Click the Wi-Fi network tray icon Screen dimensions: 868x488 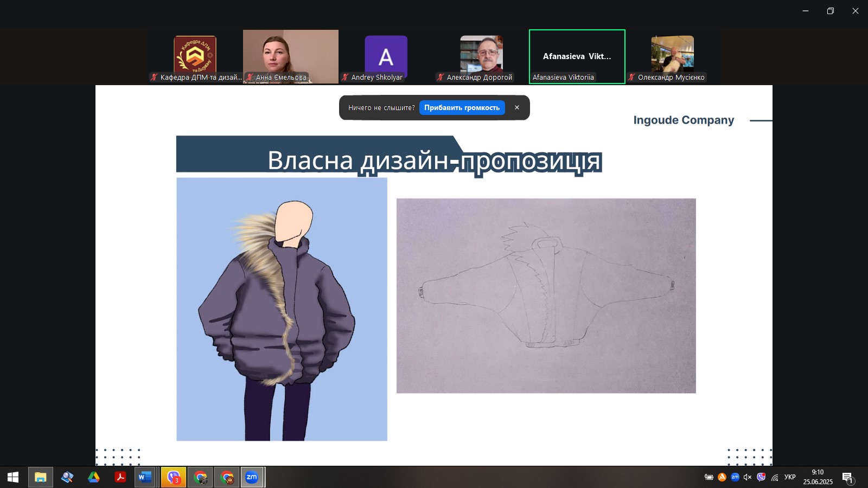pyautogui.click(x=775, y=478)
